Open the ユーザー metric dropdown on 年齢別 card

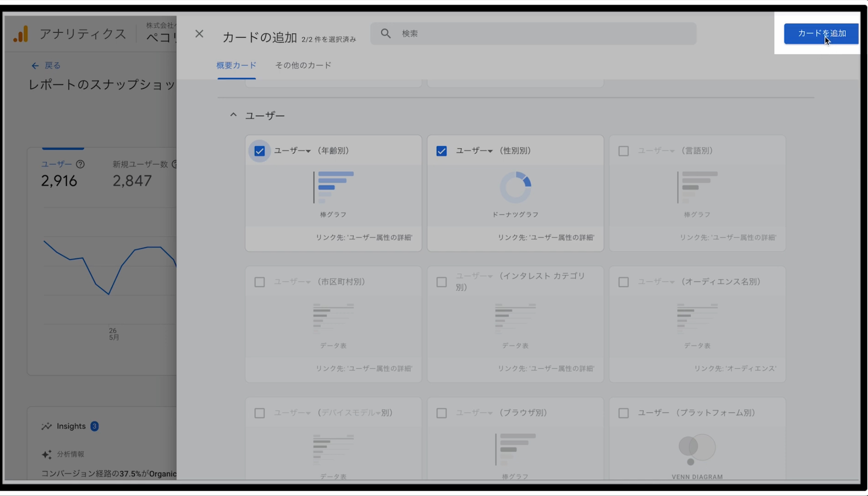pos(293,151)
